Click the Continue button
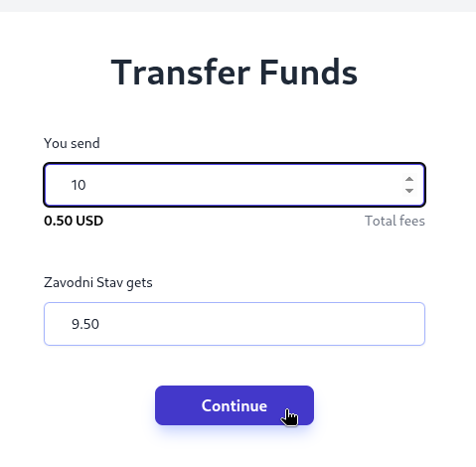The width and height of the screenshot is (476, 467). point(235,405)
